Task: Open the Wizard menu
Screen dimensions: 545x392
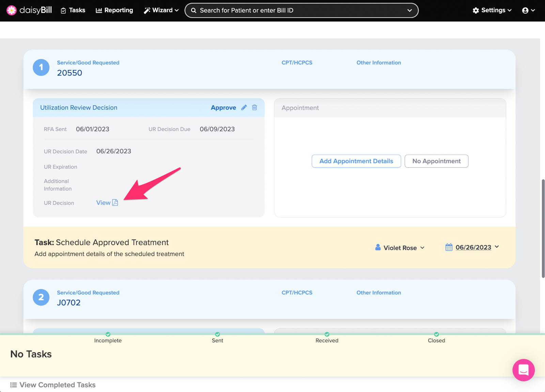Action: pos(161,11)
